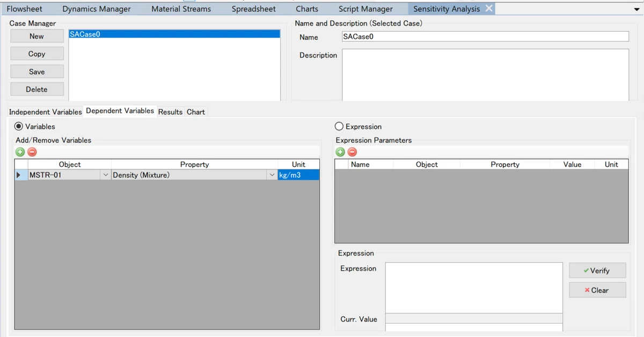This screenshot has height=337, width=644.
Task: Clear the expression
Action: tap(597, 290)
